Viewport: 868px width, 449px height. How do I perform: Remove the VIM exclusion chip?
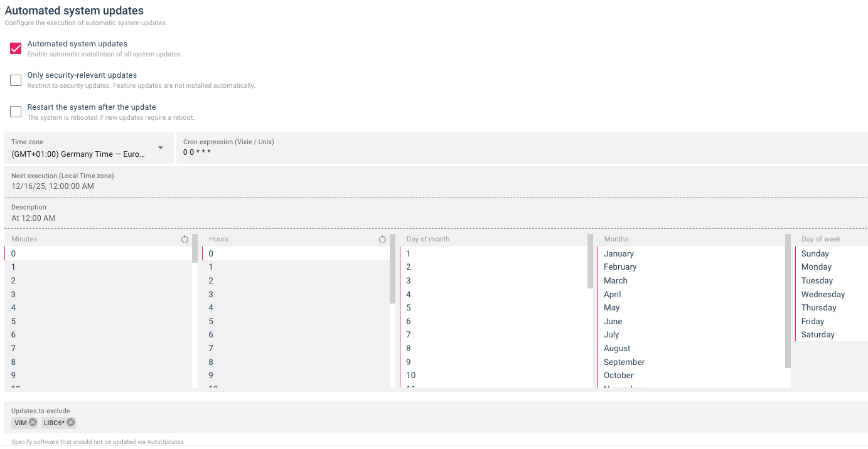(x=33, y=423)
